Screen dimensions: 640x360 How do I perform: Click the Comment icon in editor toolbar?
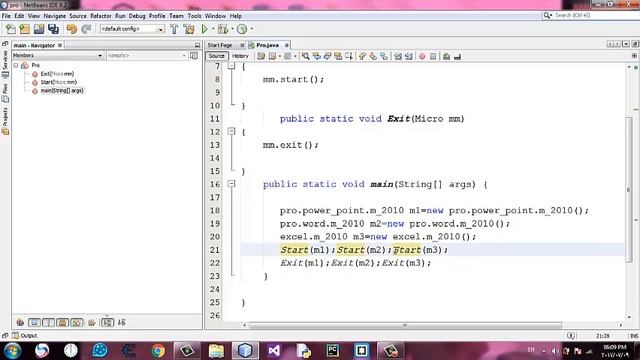click(446, 56)
